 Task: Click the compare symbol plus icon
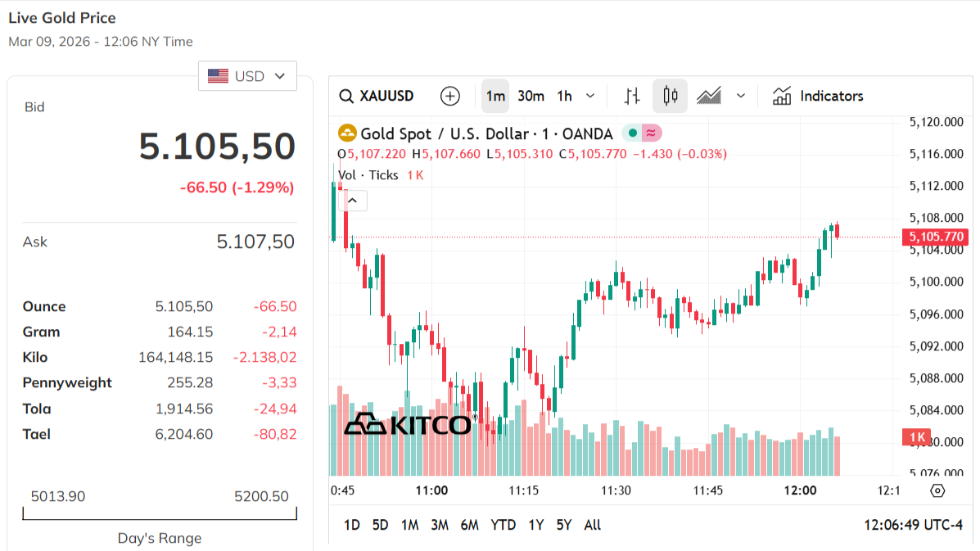[449, 96]
